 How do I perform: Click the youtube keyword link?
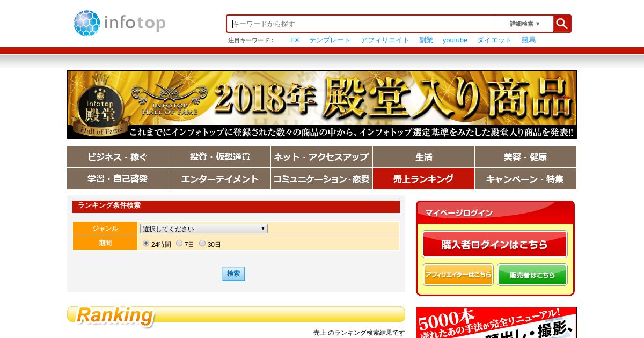tap(455, 40)
